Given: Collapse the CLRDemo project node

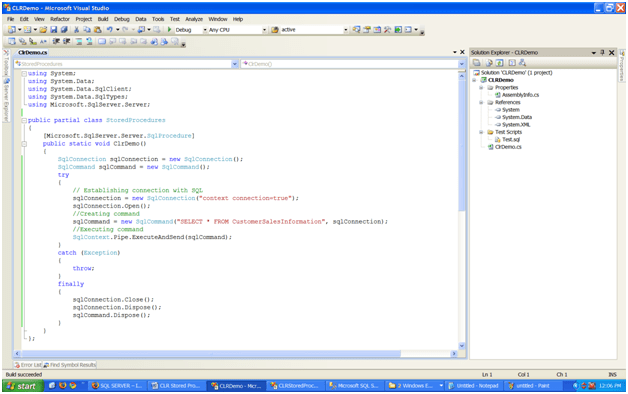Looking at the screenshot, I should [474, 80].
